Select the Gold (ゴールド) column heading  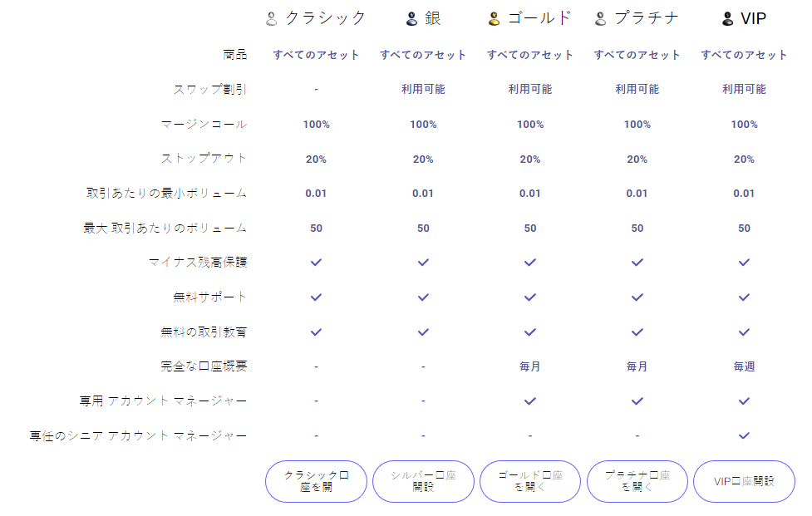[x=540, y=18]
